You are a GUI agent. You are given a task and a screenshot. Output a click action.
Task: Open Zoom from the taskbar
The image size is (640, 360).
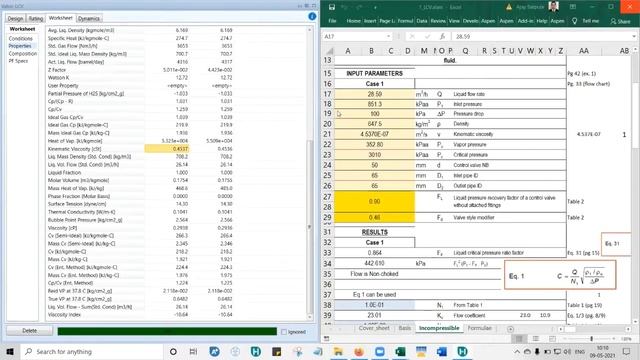[380, 351]
